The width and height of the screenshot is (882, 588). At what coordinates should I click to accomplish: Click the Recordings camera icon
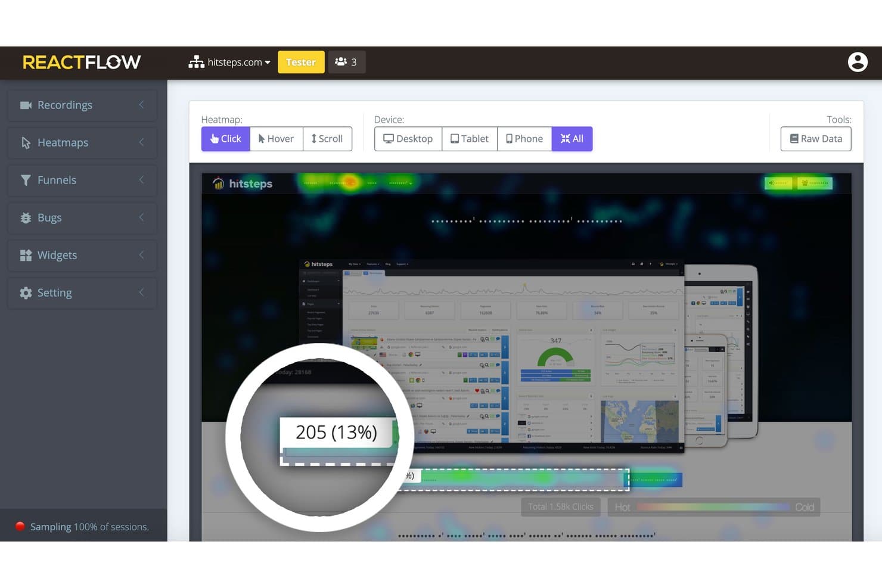[26, 105]
